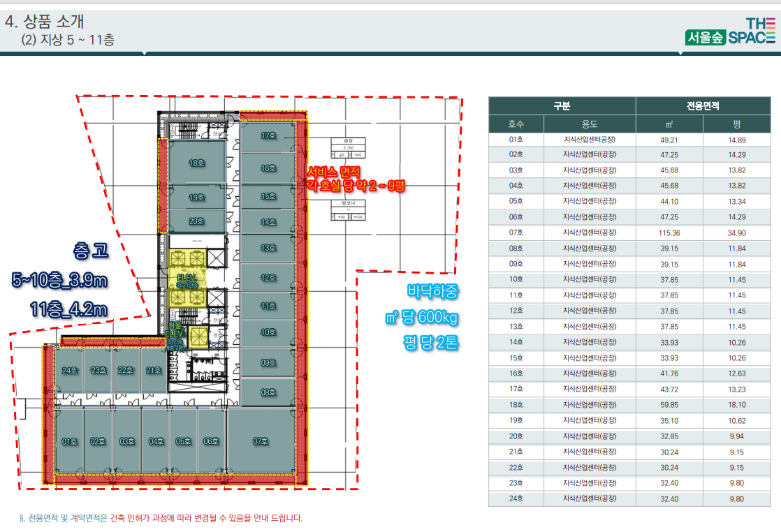Select the subtitle '(2) 지상 5 ~ 11층'
Image resolution: width=781 pixels, height=532 pixels.
(x=68, y=40)
